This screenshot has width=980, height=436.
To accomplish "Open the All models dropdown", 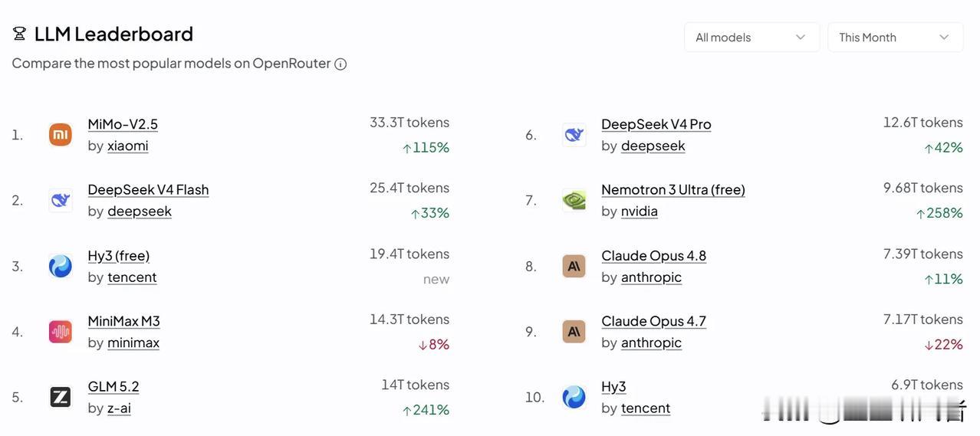I will 751,37.
